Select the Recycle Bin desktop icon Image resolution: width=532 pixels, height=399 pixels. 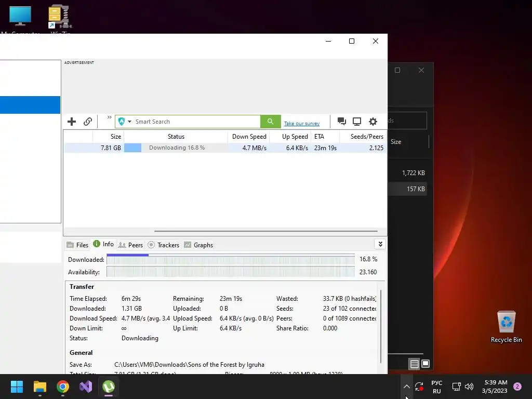[x=506, y=327]
